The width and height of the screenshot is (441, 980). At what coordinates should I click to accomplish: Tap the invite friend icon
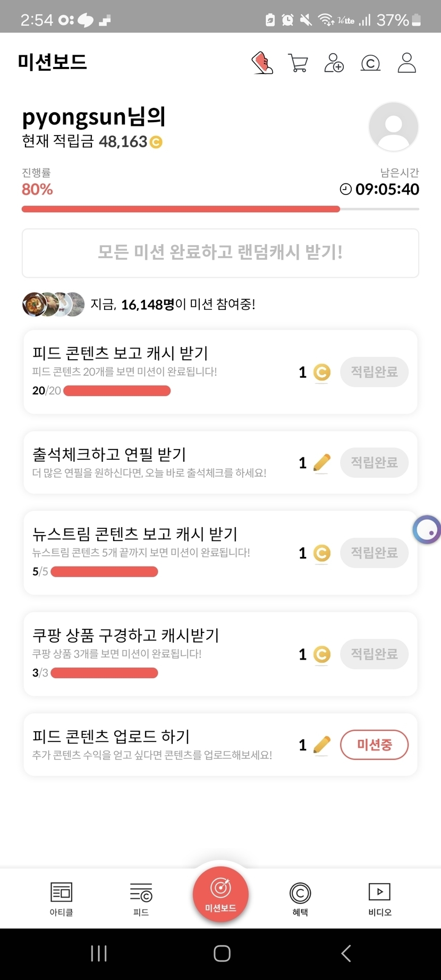tap(334, 63)
